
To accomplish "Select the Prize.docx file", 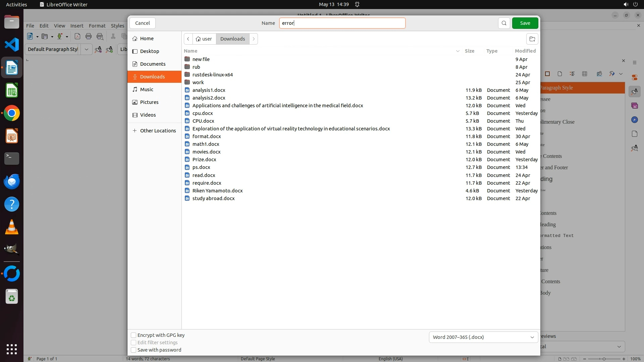I will click(204, 160).
